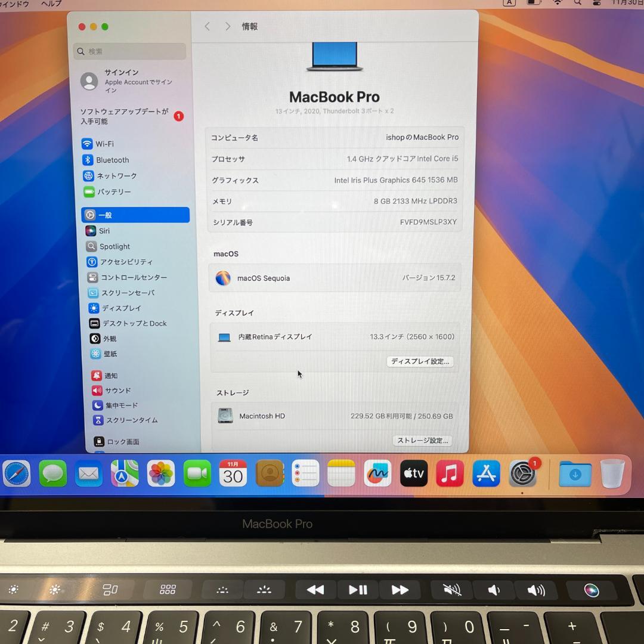This screenshot has width=644, height=644.
Task: Open ディスプレイ (Display) settings
Action: (x=115, y=308)
